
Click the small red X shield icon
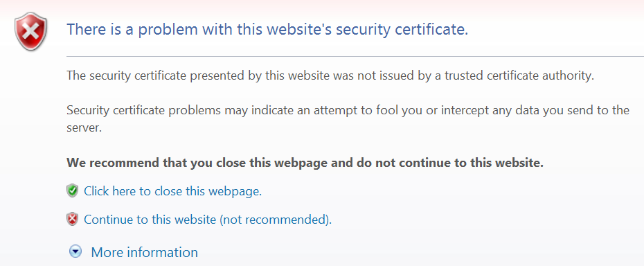[72, 220]
